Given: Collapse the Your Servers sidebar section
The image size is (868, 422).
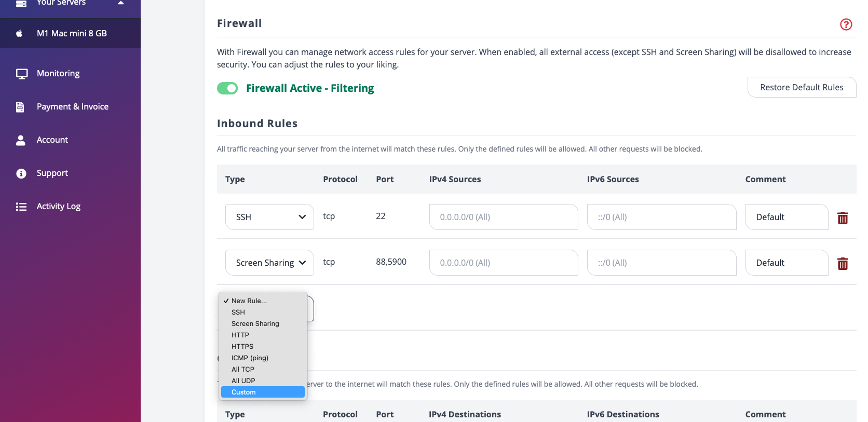Looking at the screenshot, I should point(120,3).
